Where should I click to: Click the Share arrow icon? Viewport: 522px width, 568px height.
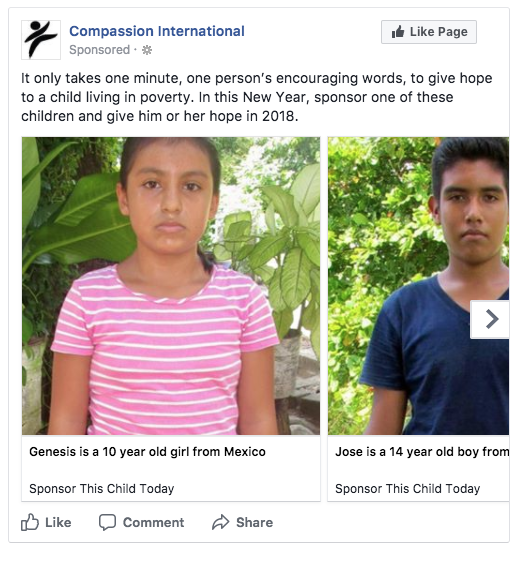point(221,522)
